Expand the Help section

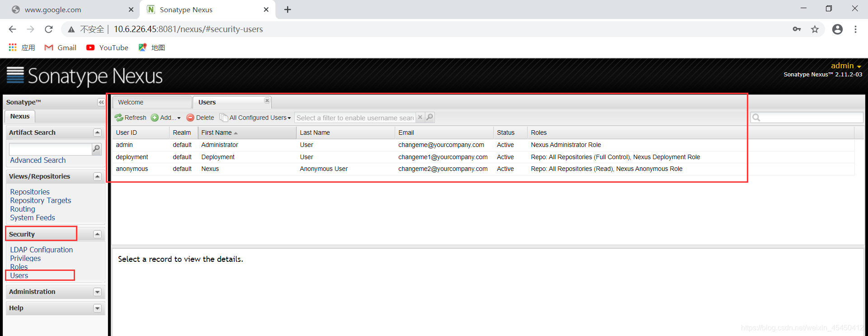click(x=97, y=308)
